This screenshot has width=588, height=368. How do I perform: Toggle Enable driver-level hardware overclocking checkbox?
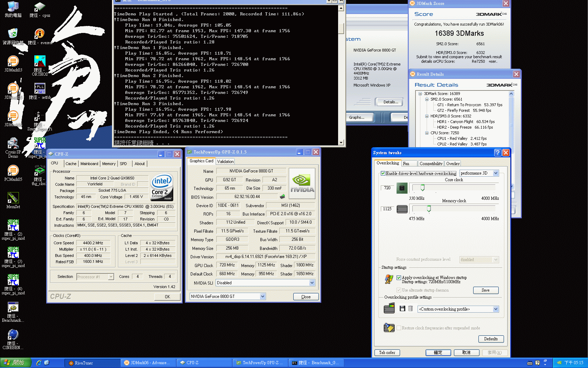click(x=383, y=173)
